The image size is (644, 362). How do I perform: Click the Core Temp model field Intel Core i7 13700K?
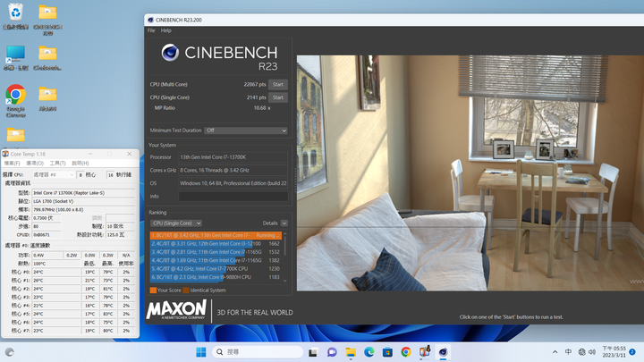click(83, 193)
